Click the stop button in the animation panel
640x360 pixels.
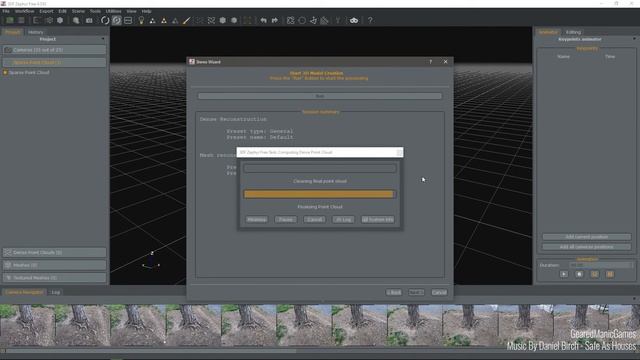pos(579,274)
